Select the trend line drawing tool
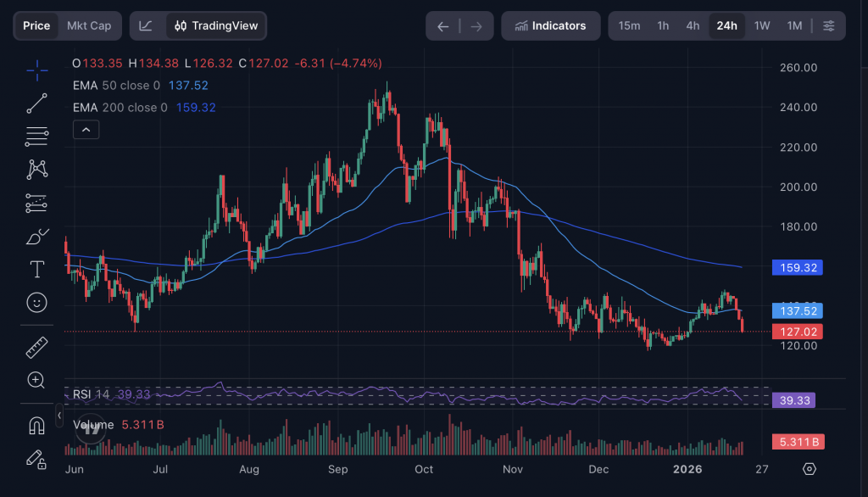 tap(36, 103)
